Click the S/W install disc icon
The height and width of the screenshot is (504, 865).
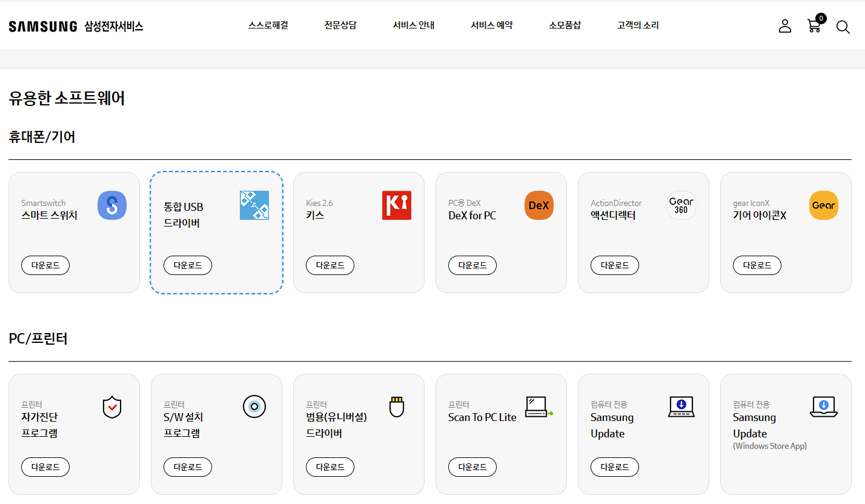254,406
